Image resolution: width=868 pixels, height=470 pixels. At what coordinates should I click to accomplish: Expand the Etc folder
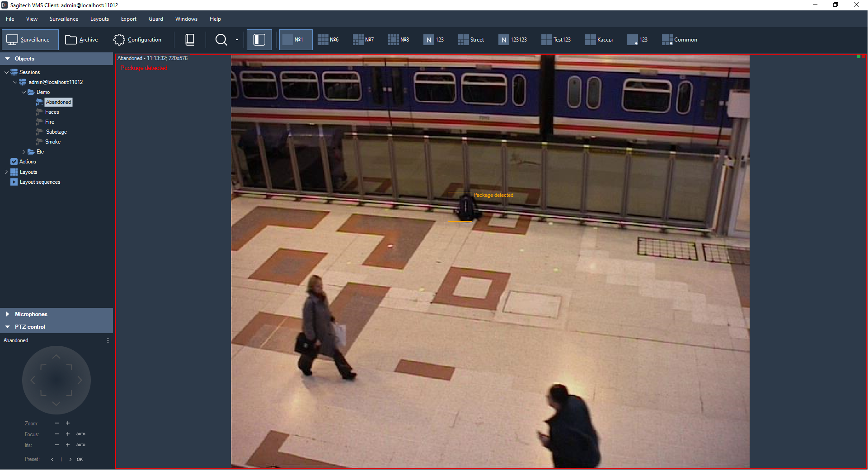(x=24, y=152)
